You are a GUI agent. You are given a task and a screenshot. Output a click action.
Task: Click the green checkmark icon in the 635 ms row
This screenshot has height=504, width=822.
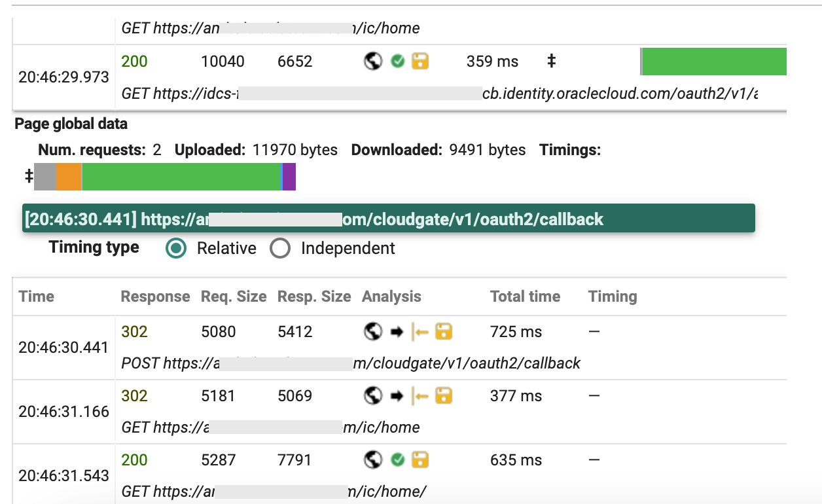click(397, 460)
